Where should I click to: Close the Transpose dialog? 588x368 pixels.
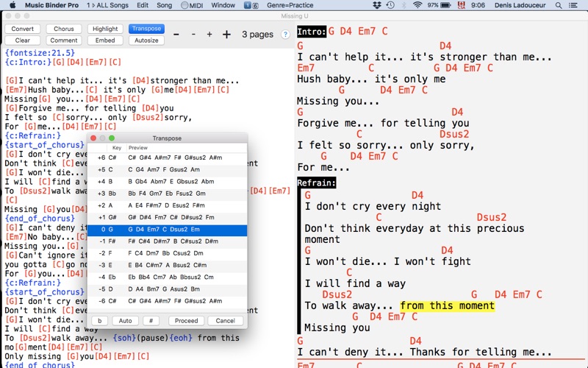click(93, 138)
